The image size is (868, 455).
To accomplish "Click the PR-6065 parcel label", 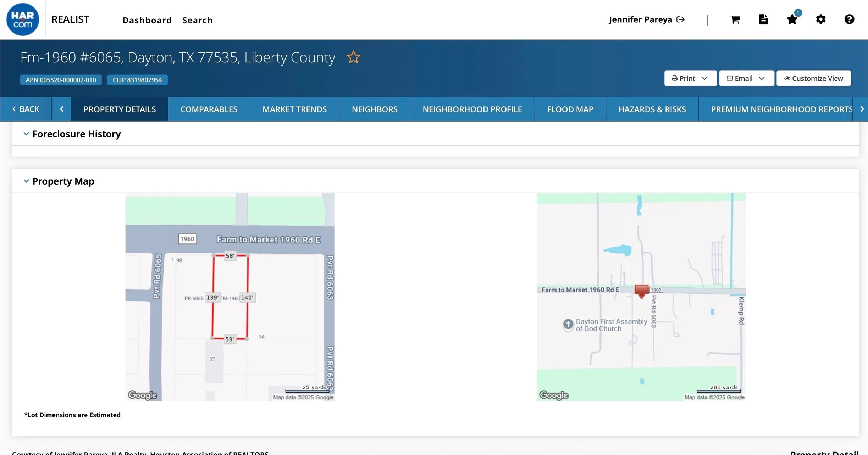I will point(194,298).
